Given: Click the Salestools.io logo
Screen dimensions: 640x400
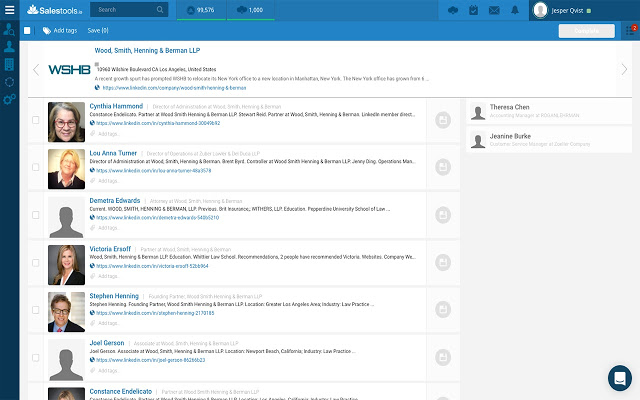Looking at the screenshot, I should tap(54, 10).
